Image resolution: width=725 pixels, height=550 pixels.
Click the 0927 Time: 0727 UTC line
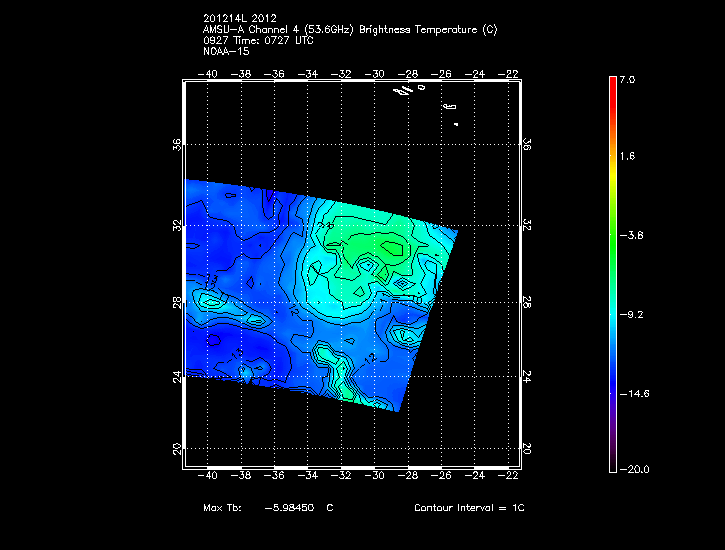pos(259,40)
